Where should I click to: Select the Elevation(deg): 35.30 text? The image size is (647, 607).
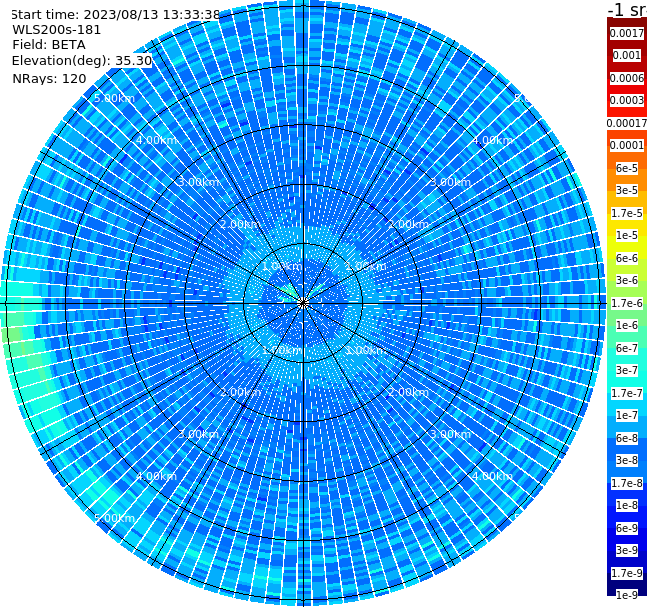click(x=82, y=61)
